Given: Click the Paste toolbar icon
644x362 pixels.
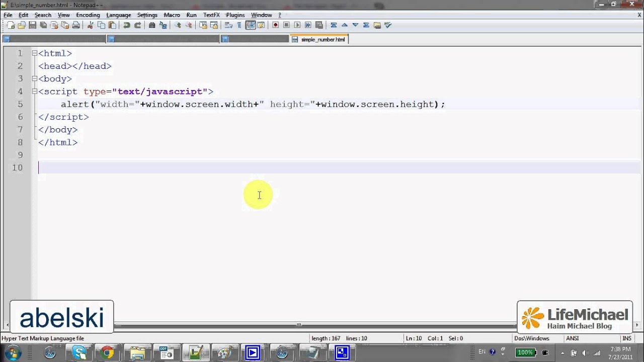Looking at the screenshot, I should point(112,25).
